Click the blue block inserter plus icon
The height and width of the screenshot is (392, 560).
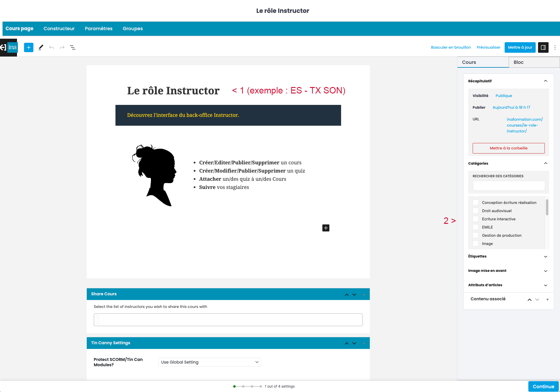coord(29,47)
